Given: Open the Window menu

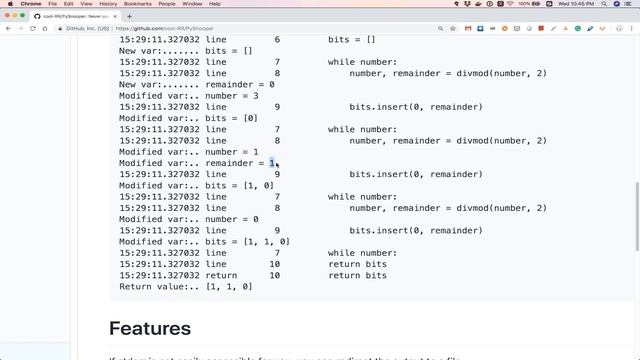Looking at the screenshot, I should tap(192, 4).
